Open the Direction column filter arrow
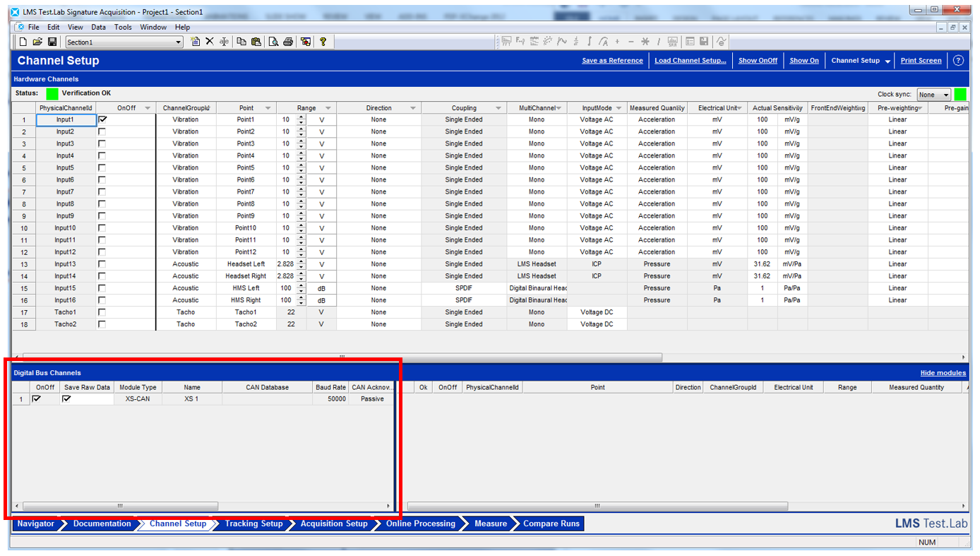 pyautogui.click(x=412, y=108)
